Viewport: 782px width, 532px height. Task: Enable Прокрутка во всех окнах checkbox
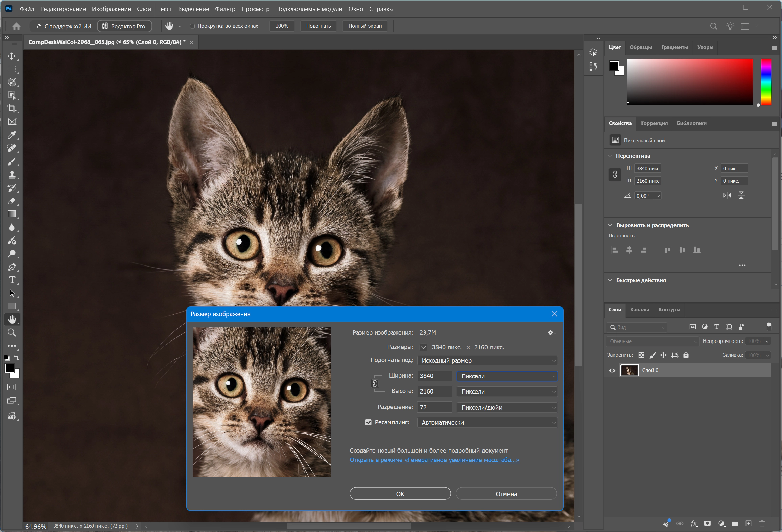192,26
